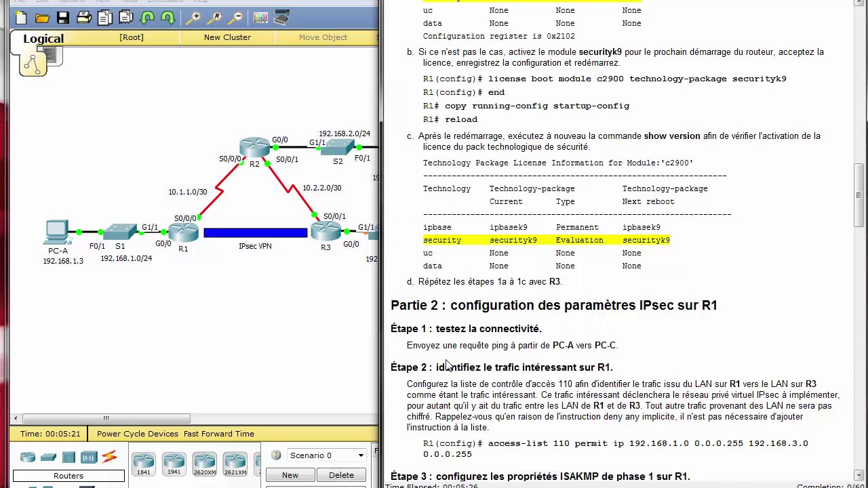Open an existing file via folder icon
The height and width of the screenshot is (488, 868).
tap(42, 18)
